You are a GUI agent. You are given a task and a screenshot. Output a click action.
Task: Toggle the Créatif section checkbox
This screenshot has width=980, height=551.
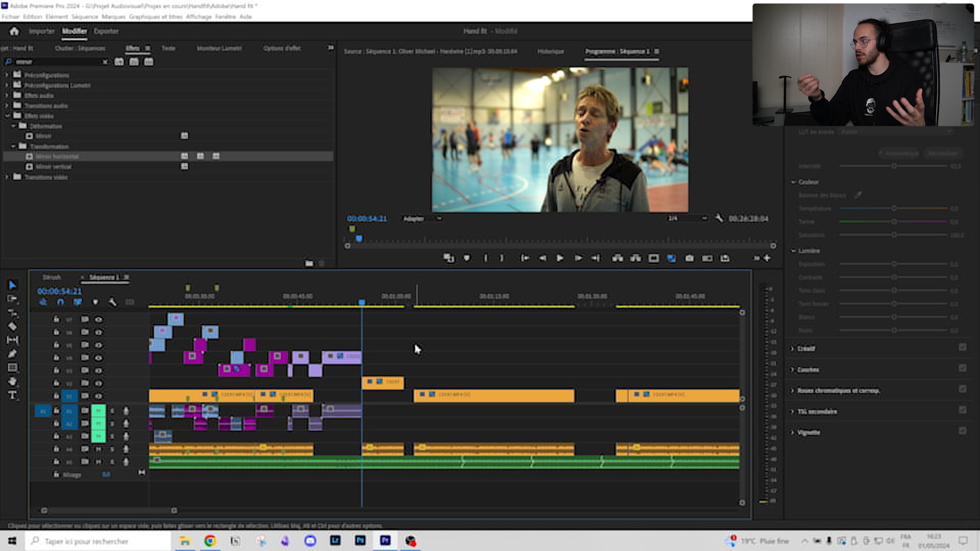(x=962, y=347)
